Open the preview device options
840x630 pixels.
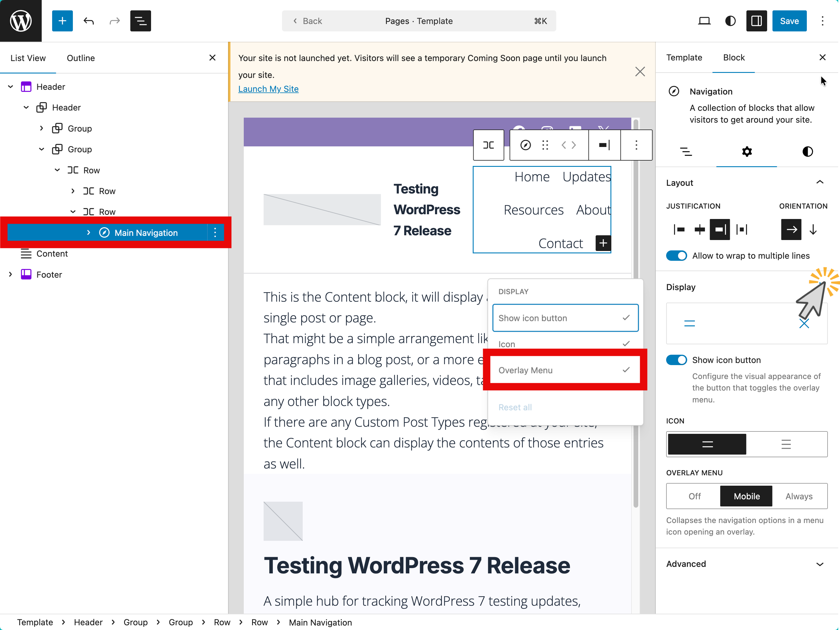point(704,21)
